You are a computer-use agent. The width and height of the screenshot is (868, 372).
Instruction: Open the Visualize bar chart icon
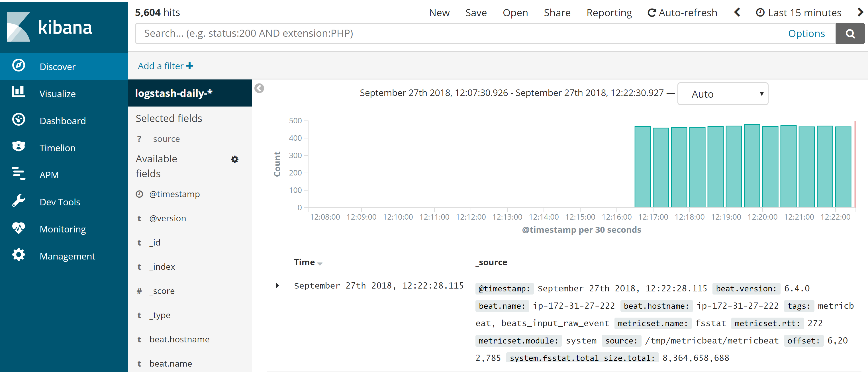click(x=19, y=92)
